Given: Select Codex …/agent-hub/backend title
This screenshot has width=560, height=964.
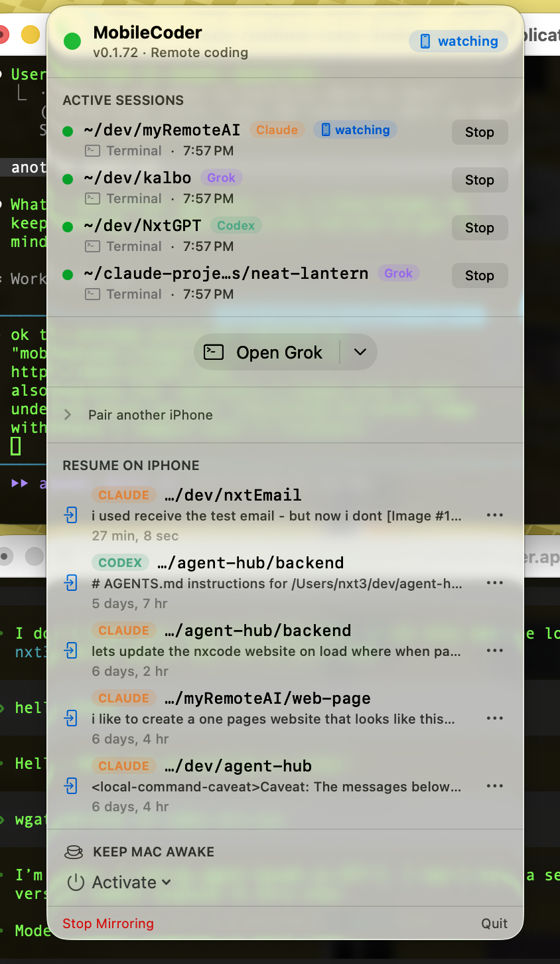Looking at the screenshot, I should coord(250,563).
